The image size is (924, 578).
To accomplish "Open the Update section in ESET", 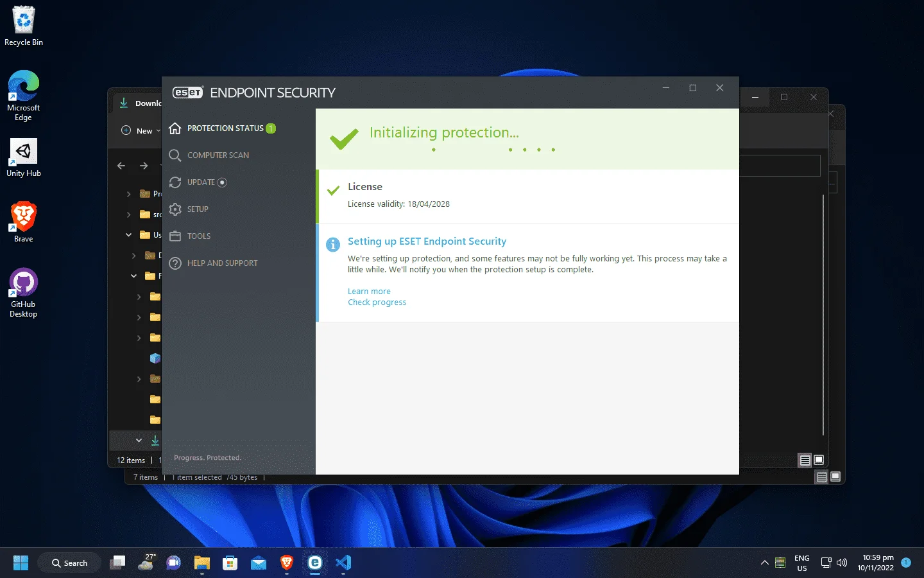I will coord(198,182).
